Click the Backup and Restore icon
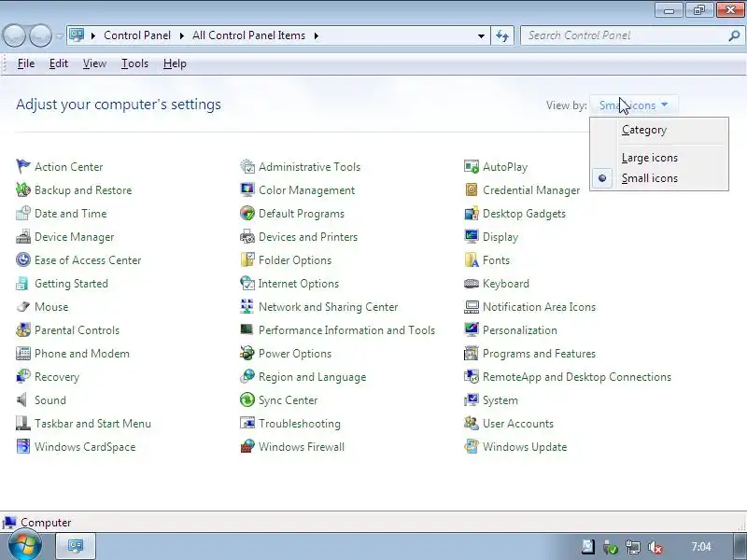Viewport: 747px width, 560px height. click(x=22, y=189)
